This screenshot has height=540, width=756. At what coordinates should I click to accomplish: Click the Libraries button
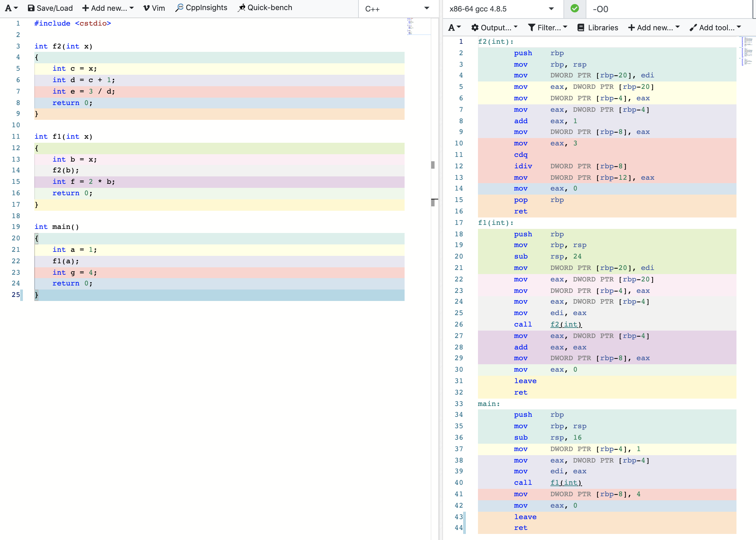point(598,28)
